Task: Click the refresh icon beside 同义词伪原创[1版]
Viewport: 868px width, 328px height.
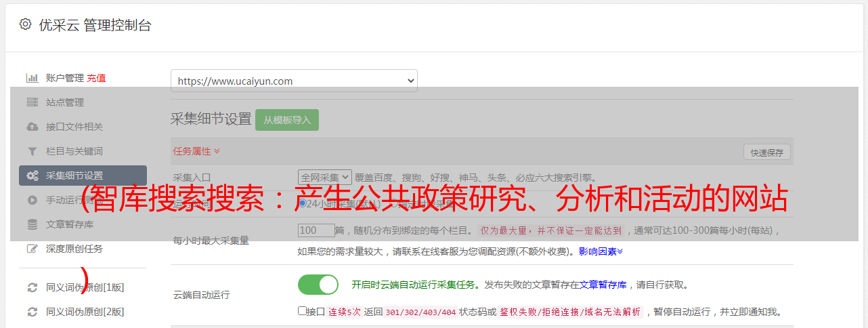Action: [x=32, y=287]
